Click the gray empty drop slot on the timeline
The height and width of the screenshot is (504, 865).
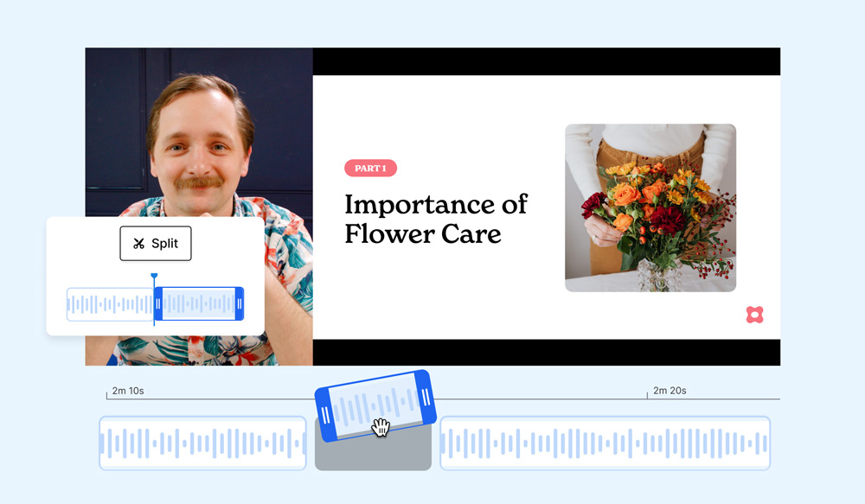(373, 453)
